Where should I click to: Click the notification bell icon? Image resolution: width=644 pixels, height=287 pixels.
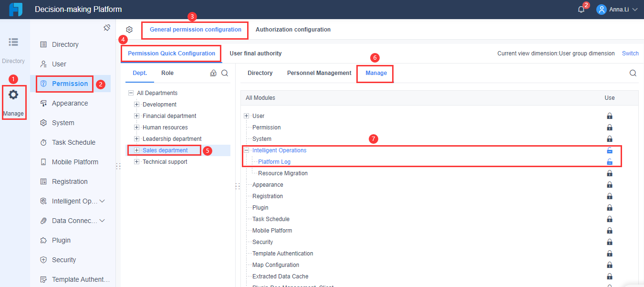click(x=580, y=9)
